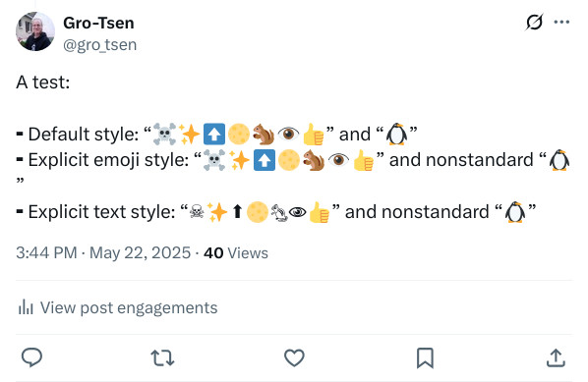Click the full moon emoji in Explicit emoji line
Viewport: 588px width, 382px height.
[289, 160]
